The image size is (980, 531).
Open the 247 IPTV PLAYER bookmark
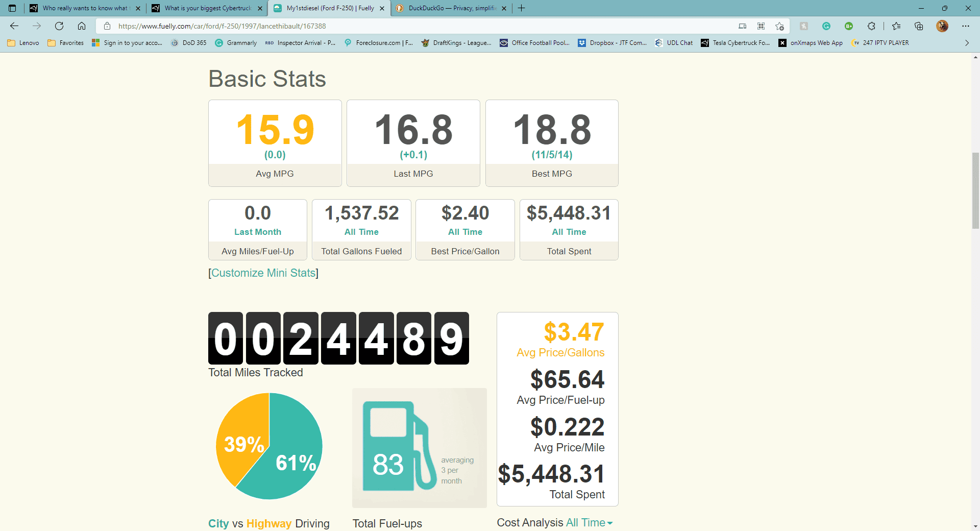click(880, 43)
